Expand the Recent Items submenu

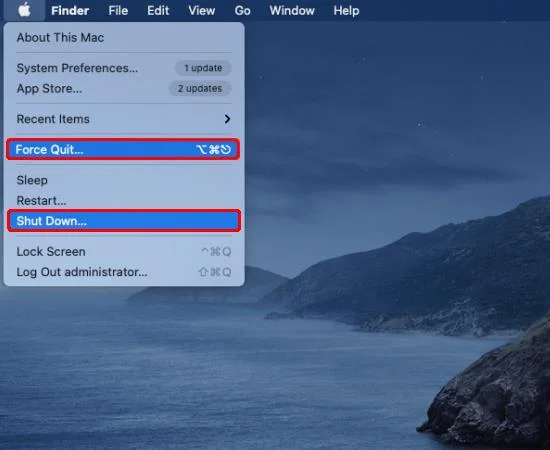pyautogui.click(x=124, y=119)
